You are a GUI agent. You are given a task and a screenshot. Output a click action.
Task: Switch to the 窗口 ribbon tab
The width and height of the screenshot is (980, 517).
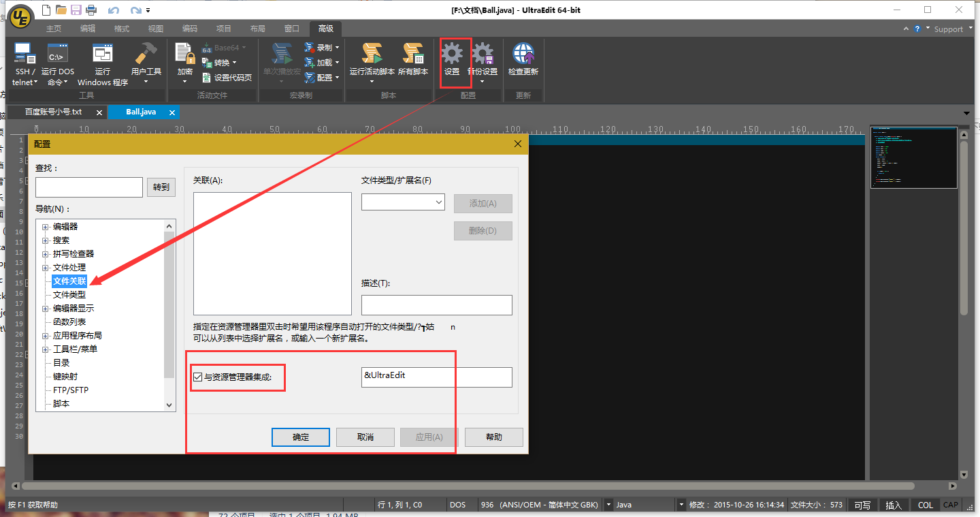(292, 29)
